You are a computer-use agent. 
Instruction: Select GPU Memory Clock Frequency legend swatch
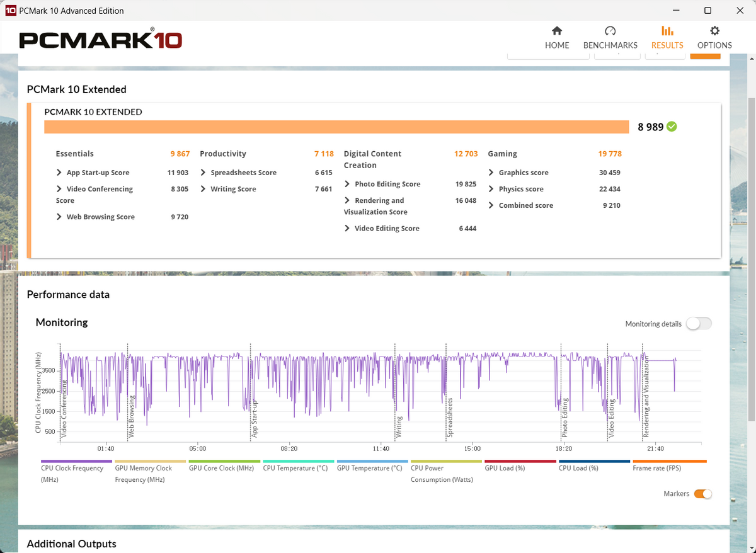pos(150,462)
